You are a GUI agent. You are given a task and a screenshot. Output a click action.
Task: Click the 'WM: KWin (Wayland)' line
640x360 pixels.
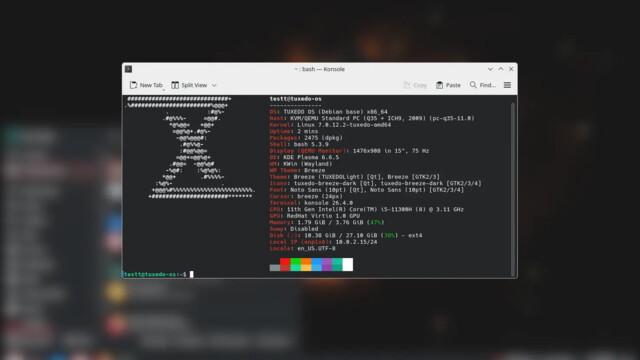[x=301, y=164]
